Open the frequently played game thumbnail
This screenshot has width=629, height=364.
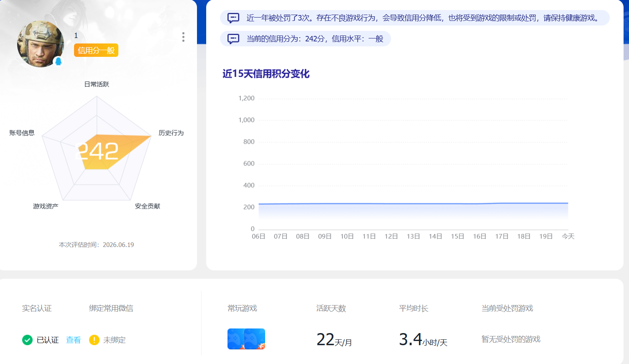[x=246, y=339]
